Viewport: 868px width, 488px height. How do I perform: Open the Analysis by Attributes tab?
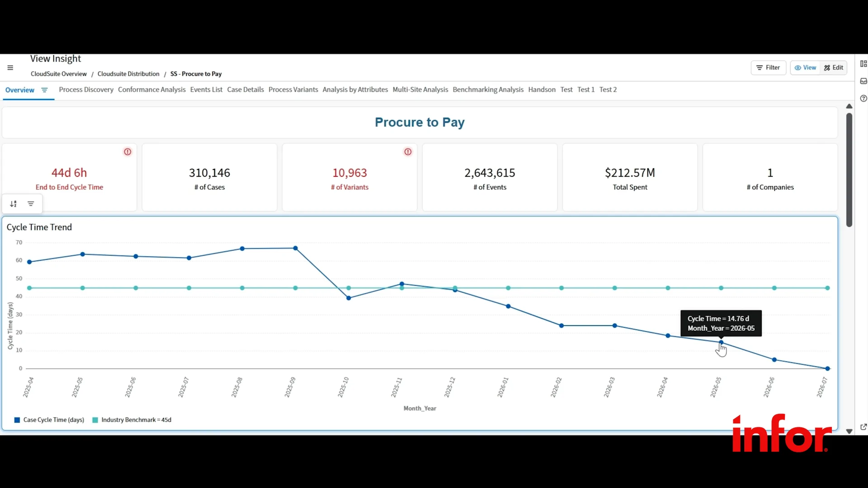355,89
